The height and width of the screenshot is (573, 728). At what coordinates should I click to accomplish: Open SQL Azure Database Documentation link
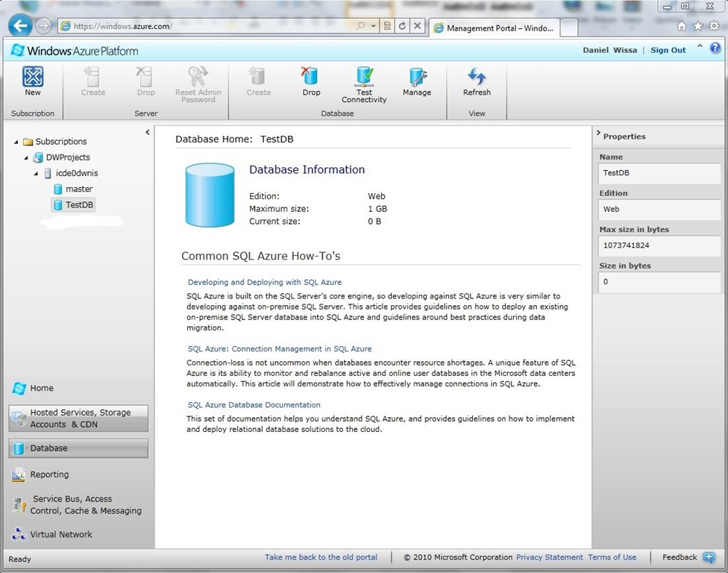pos(254,405)
